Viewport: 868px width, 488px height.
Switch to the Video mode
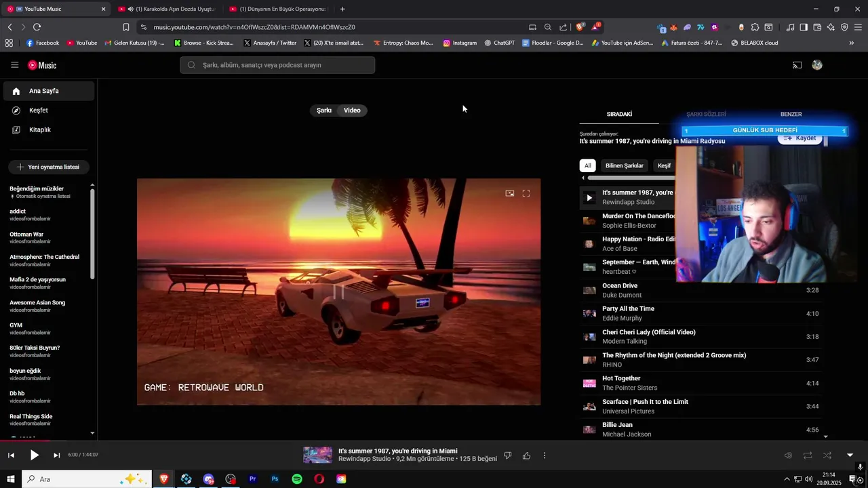[352, 110]
